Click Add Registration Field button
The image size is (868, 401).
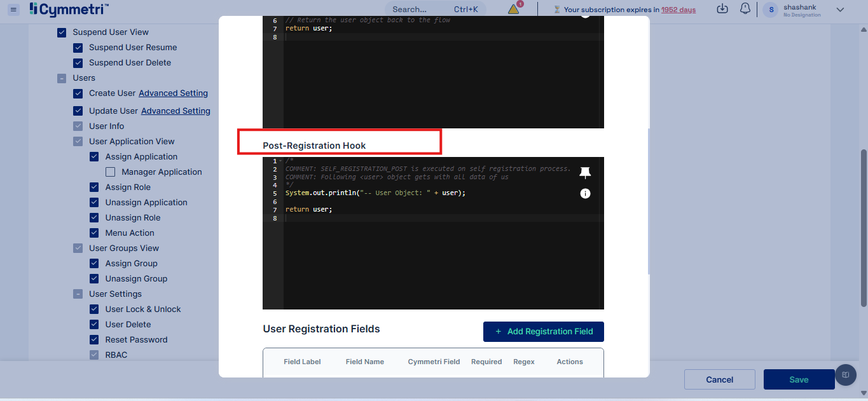pyautogui.click(x=544, y=332)
